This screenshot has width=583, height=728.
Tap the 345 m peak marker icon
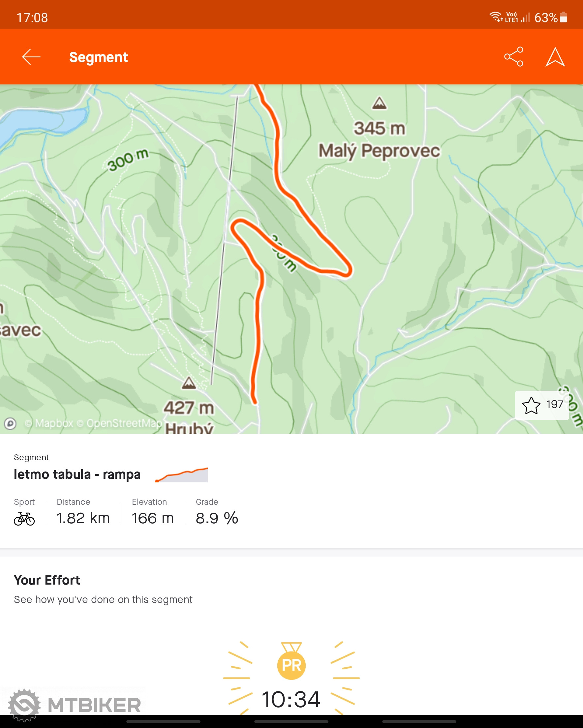(x=379, y=103)
